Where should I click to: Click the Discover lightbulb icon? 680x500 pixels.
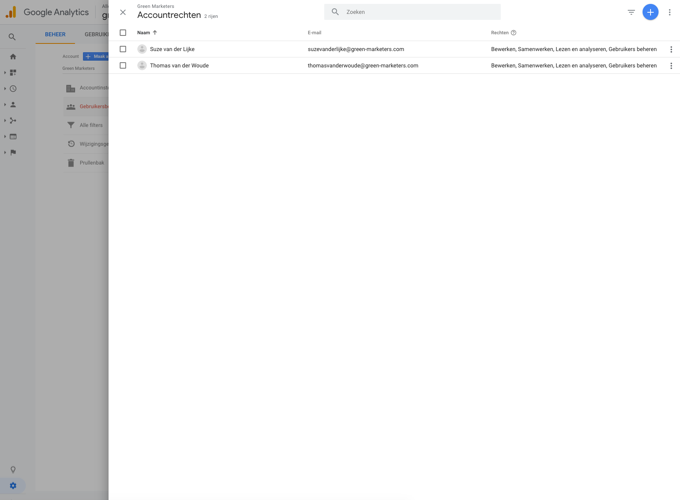pyautogui.click(x=13, y=469)
